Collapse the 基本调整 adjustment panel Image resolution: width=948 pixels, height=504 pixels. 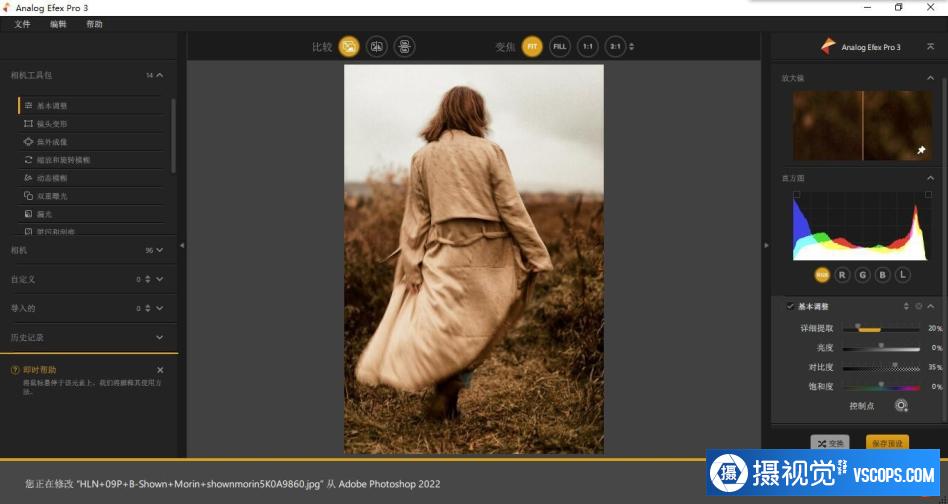[930, 306]
